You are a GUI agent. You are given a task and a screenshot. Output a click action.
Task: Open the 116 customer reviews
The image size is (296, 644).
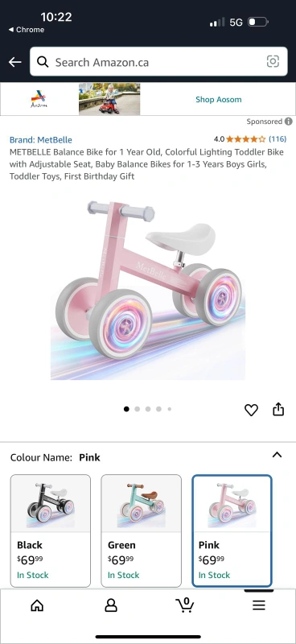[x=277, y=138]
